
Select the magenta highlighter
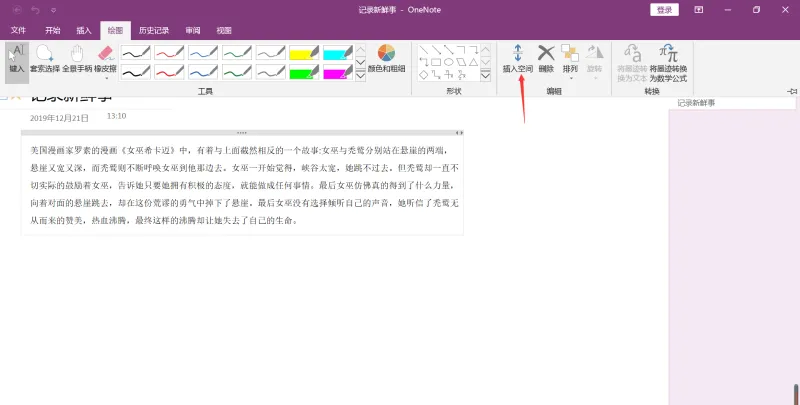click(338, 72)
